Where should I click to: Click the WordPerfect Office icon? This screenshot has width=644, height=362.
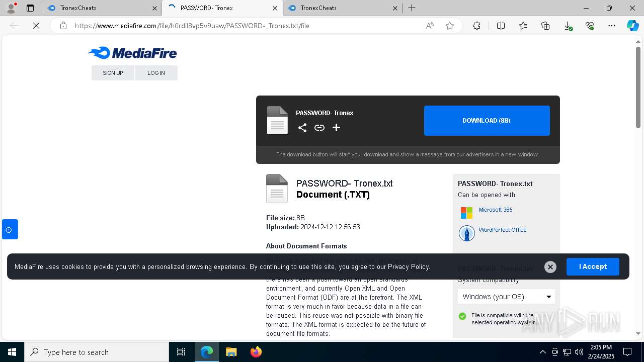tap(466, 233)
